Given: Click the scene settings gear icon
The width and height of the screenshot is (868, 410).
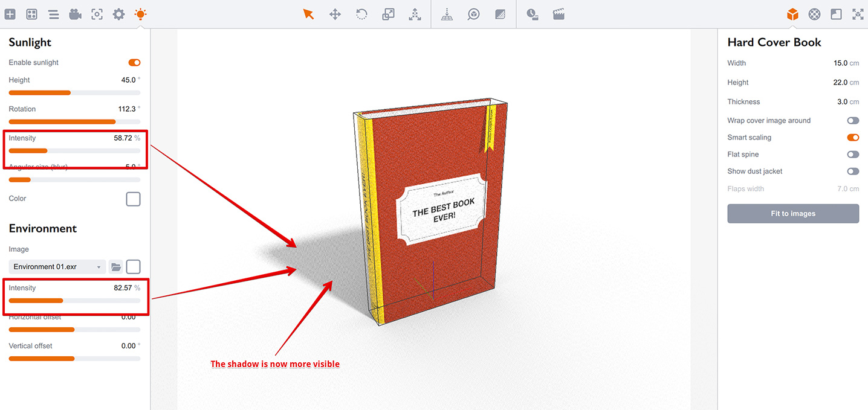Looking at the screenshot, I should (x=118, y=14).
